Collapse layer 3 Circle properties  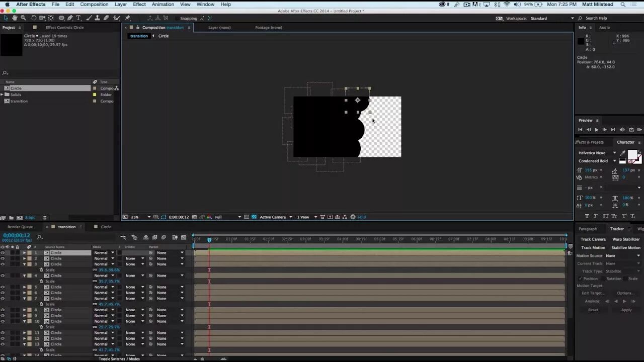(24, 264)
